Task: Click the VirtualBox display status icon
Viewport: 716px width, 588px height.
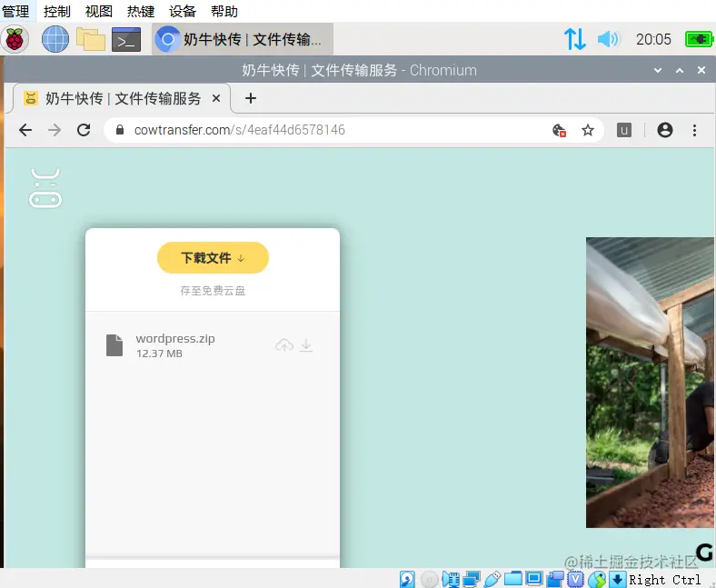Action: tap(533, 578)
